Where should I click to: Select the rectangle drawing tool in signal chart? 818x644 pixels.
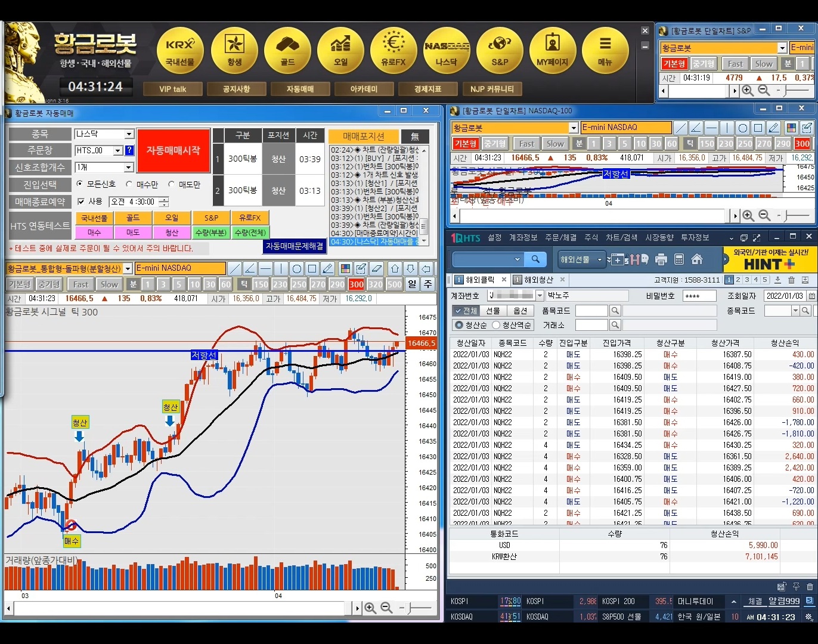312,268
